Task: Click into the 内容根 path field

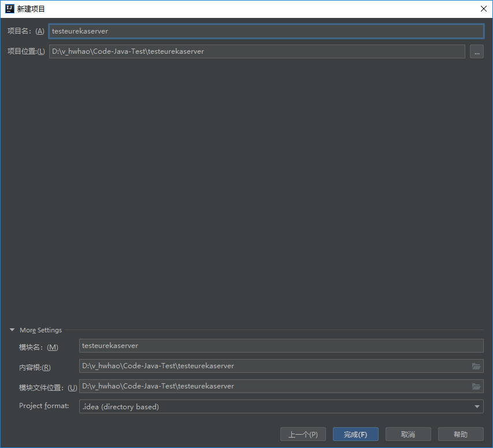Action: [275, 366]
